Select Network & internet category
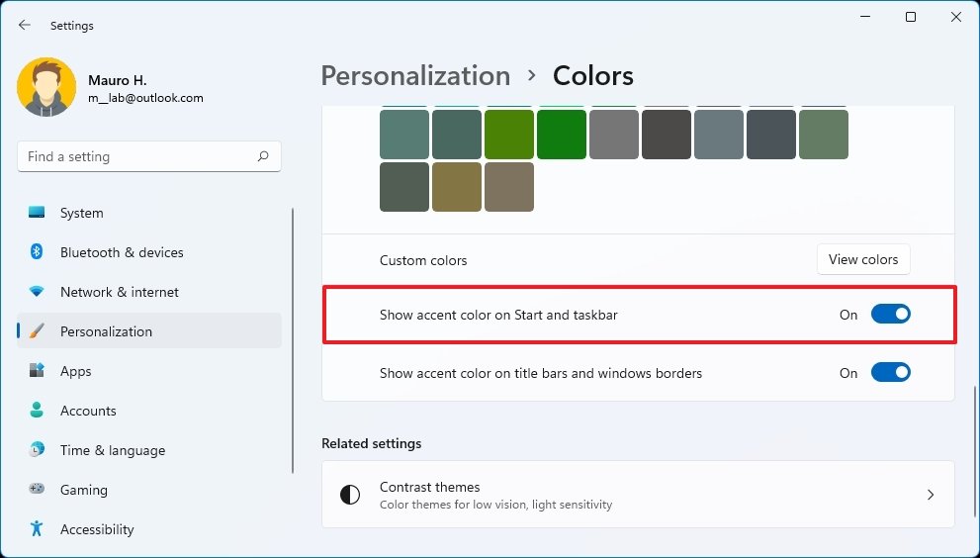980x558 pixels. coord(148,292)
